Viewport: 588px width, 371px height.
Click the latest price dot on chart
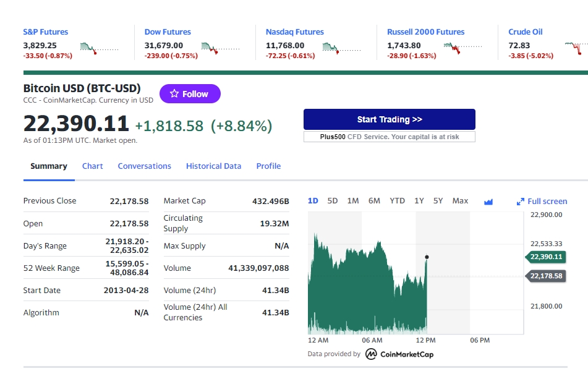[427, 257]
